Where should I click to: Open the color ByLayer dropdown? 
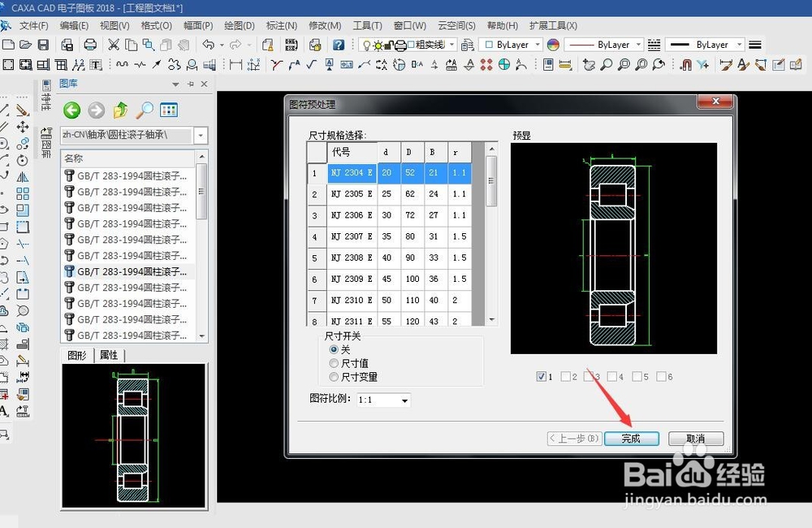pyautogui.click(x=537, y=45)
